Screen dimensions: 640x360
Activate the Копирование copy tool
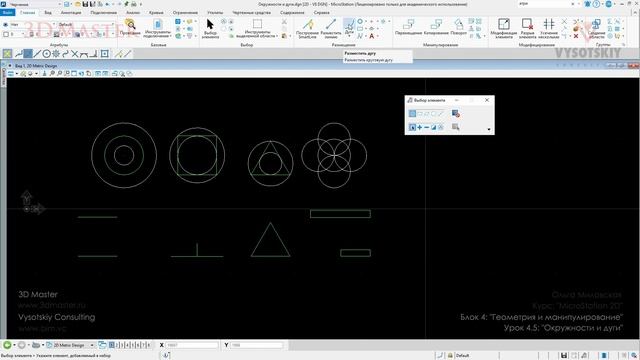point(436,27)
